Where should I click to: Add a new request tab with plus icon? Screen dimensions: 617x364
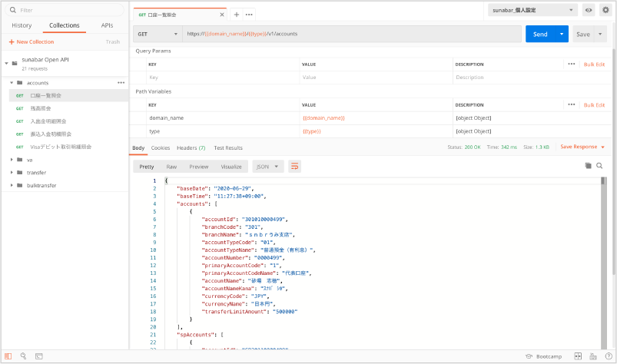[x=236, y=15]
